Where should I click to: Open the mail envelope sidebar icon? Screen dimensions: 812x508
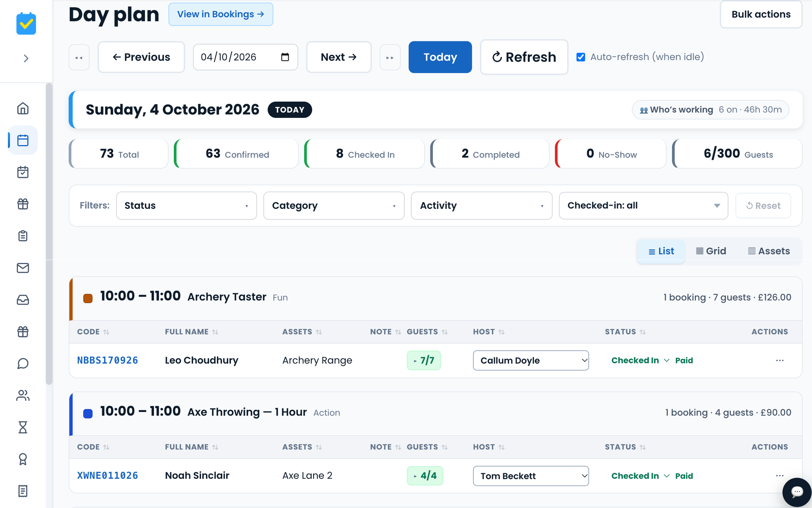point(23,268)
